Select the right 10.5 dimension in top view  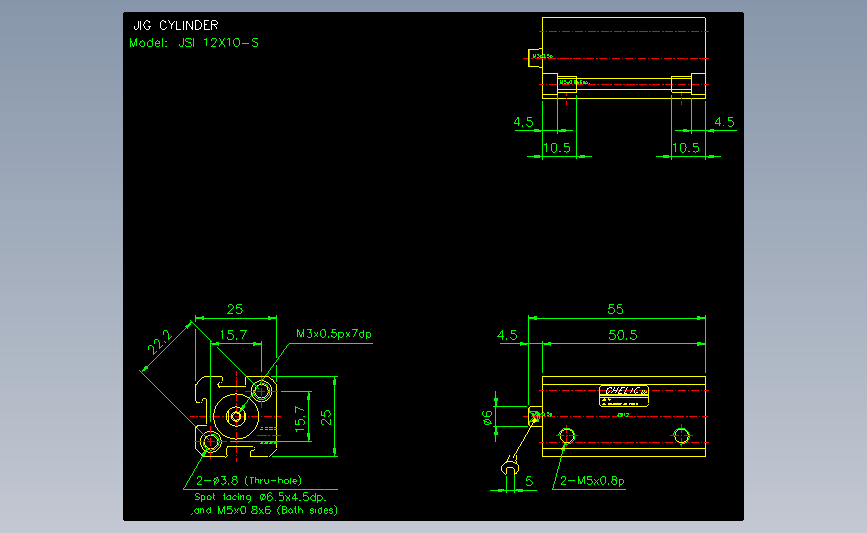click(x=686, y=148)
